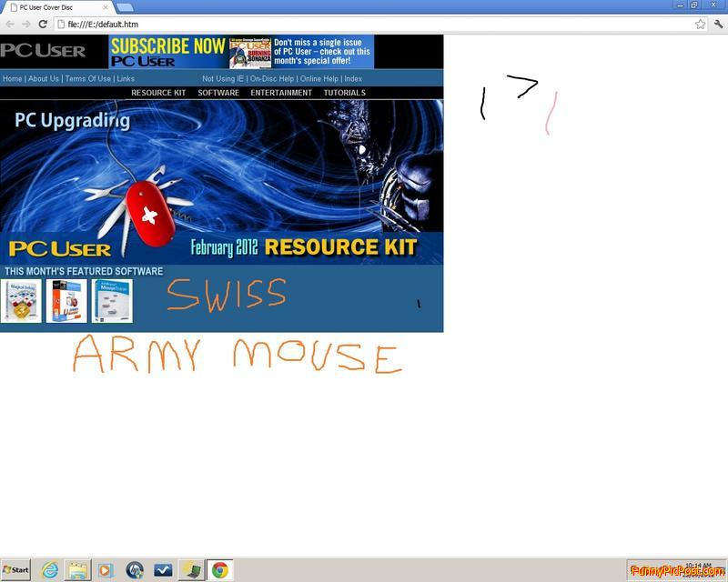The height and width of the screenshot is (582, 728).
Task: Click the Magical Jelly featured software box
Action: point(21,301)
